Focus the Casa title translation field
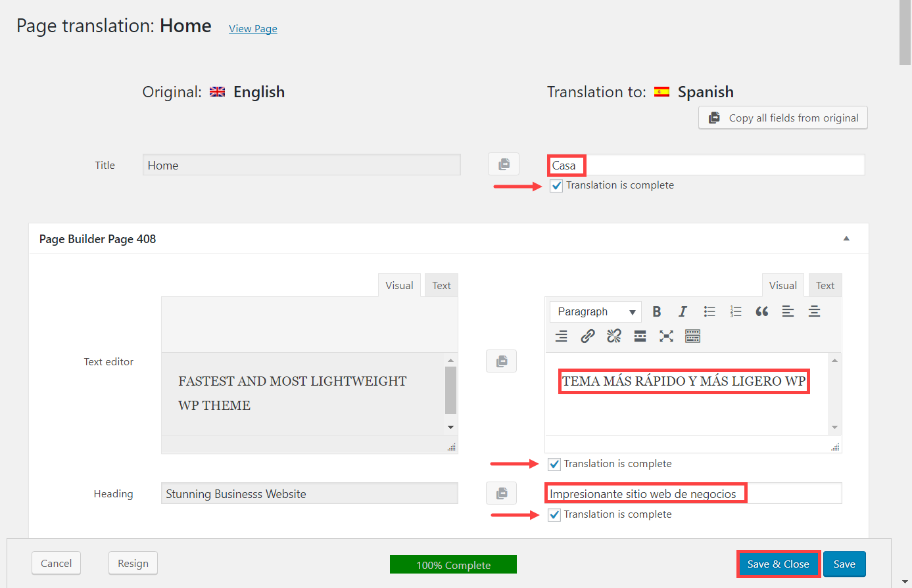This screenshot has width=912, height=588. point(706,165)
